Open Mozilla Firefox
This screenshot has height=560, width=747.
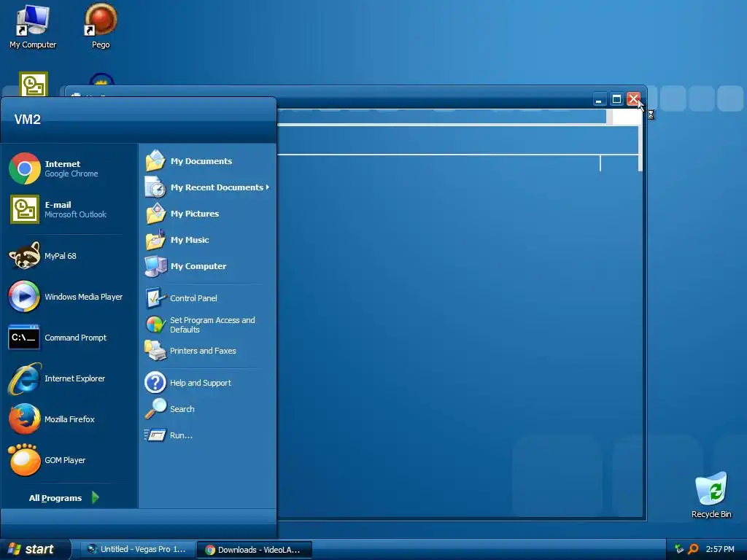tap(69, 419)
